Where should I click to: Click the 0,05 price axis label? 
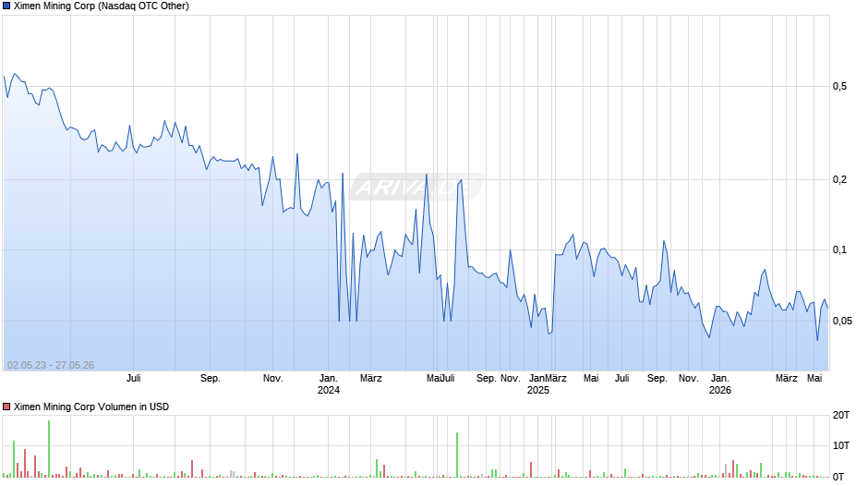coord(842,321)
